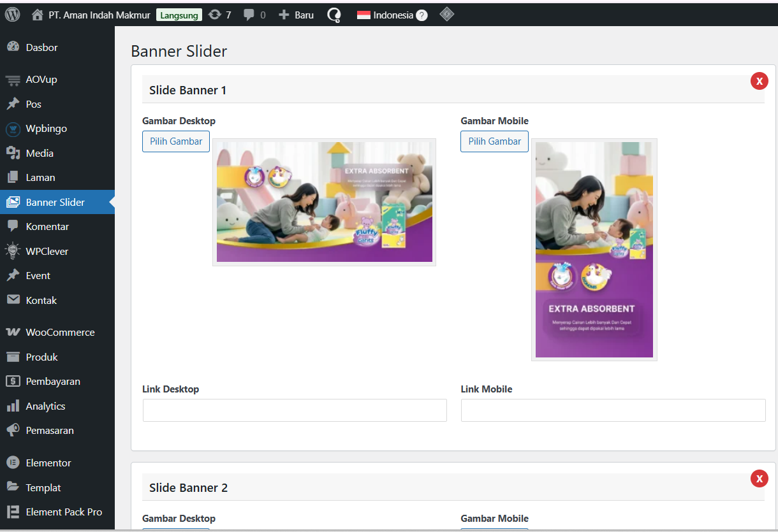
Task: Open the updates icon showing 7
Action: point(216,15)
